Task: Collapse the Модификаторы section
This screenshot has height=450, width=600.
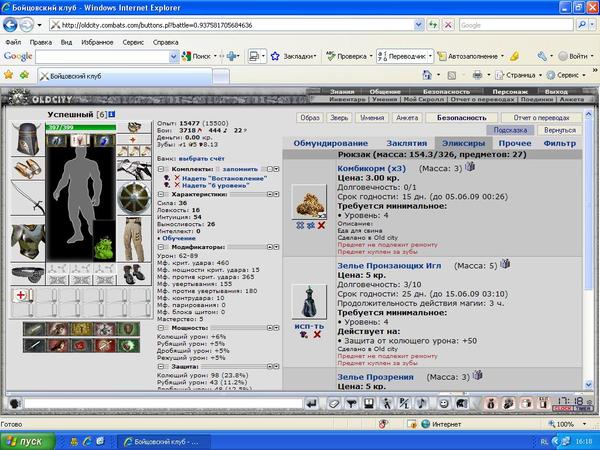Action: (161, 247)
